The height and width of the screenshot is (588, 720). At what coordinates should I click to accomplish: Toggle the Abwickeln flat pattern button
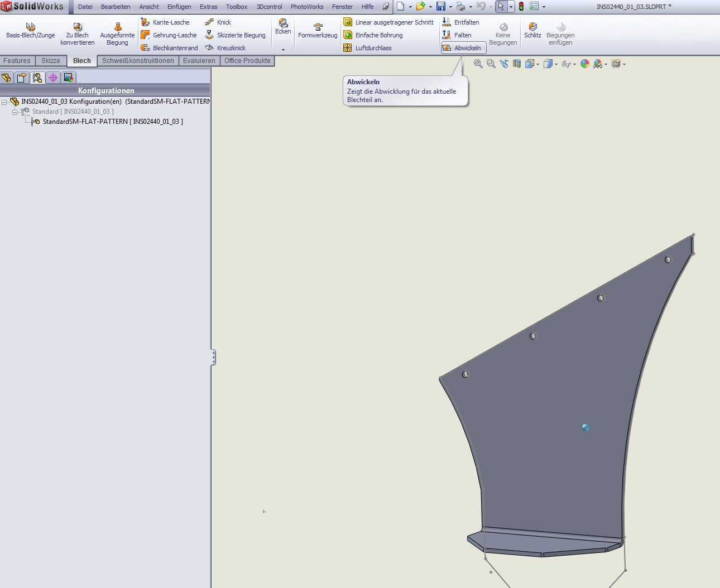pyautogui.click(x=463, y=48)
